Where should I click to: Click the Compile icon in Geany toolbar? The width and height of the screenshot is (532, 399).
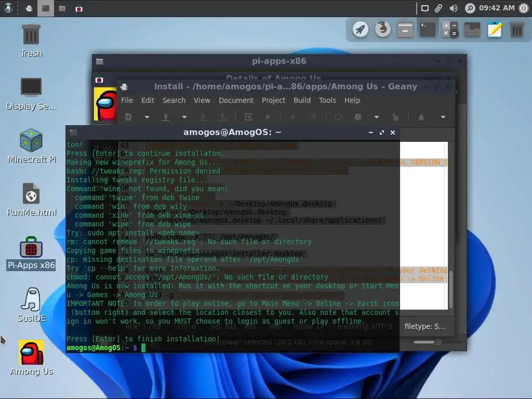click(338, 117)
